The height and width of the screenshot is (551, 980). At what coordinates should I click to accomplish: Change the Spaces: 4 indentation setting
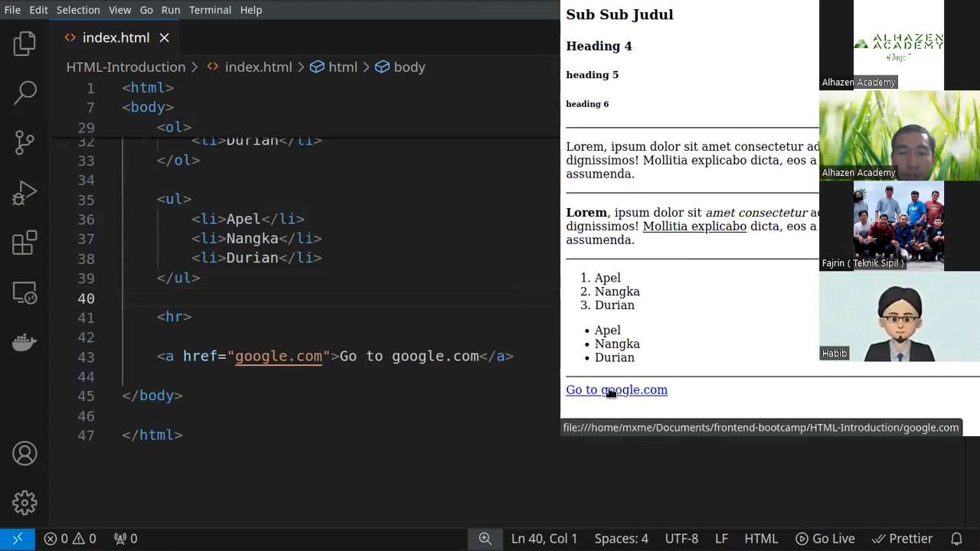coord(621,539)
